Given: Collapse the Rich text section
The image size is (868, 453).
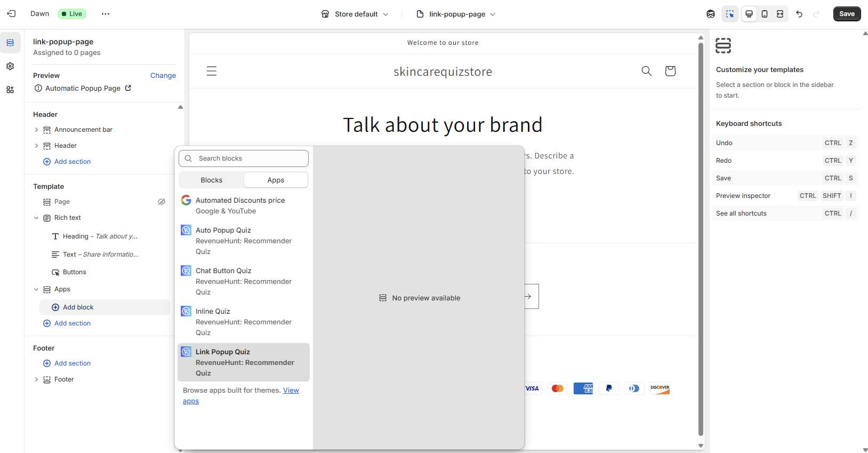Looking at the screenshot, I should click(36, 218).
